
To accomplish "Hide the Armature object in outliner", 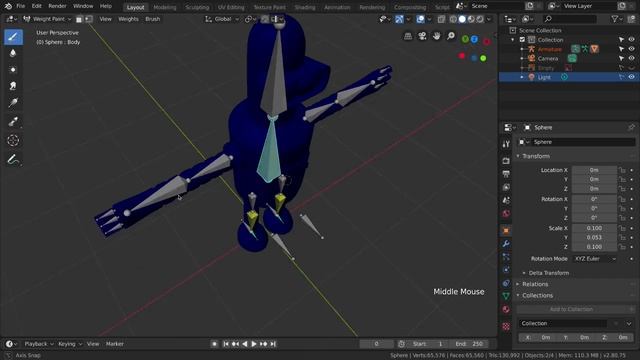I will point(631,49).
